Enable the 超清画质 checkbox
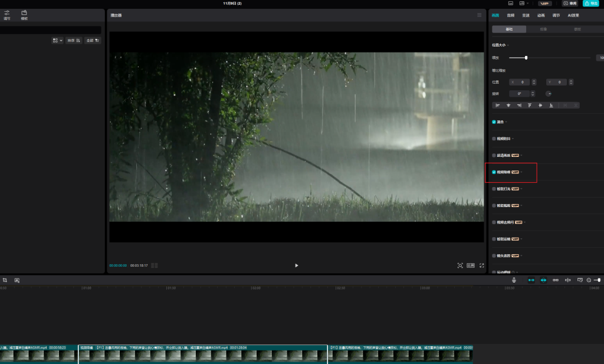This screenshot has height=364, width=604. [494, 155]
